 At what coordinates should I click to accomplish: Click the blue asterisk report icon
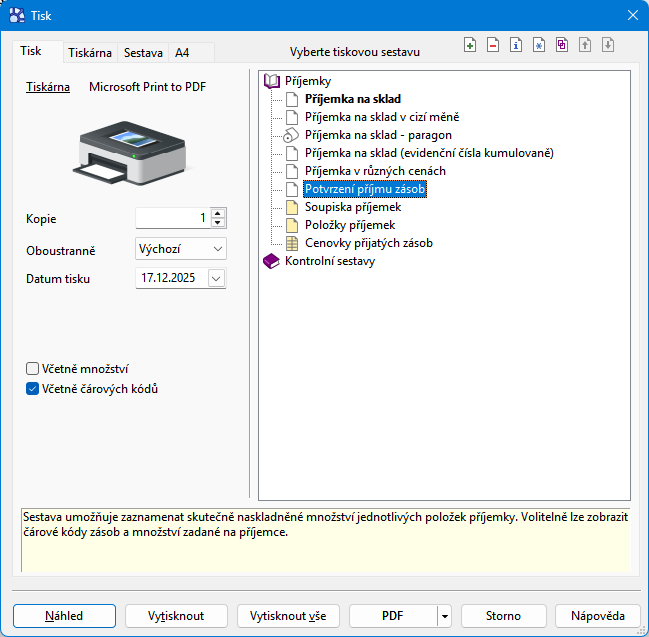coord(539,45)
